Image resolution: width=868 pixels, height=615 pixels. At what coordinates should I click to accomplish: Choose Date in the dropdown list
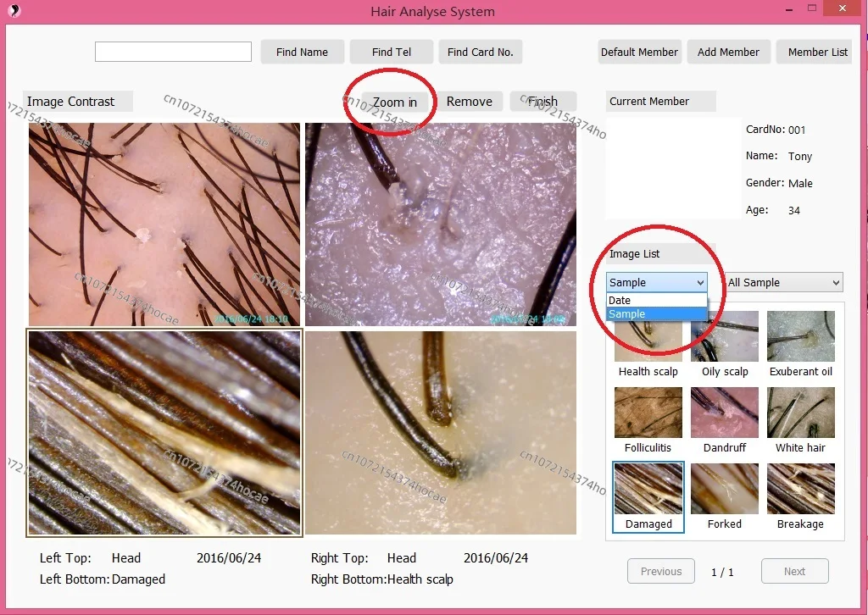(x=657, y=301)
